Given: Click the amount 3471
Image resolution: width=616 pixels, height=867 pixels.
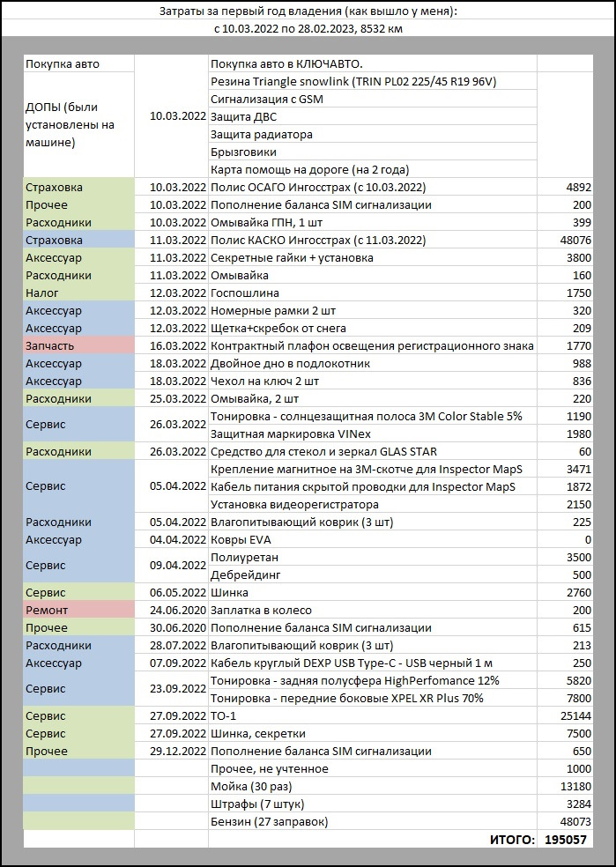Looking at the screenshot, I should (578, 470).
